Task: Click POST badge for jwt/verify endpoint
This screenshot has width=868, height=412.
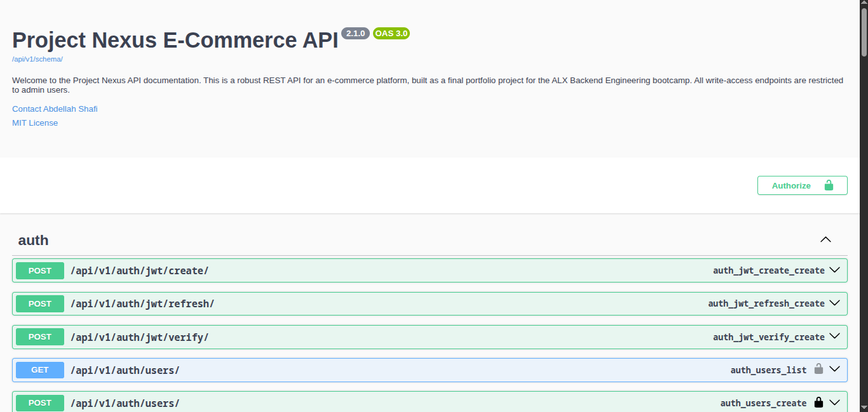Action: coord(40,336)
